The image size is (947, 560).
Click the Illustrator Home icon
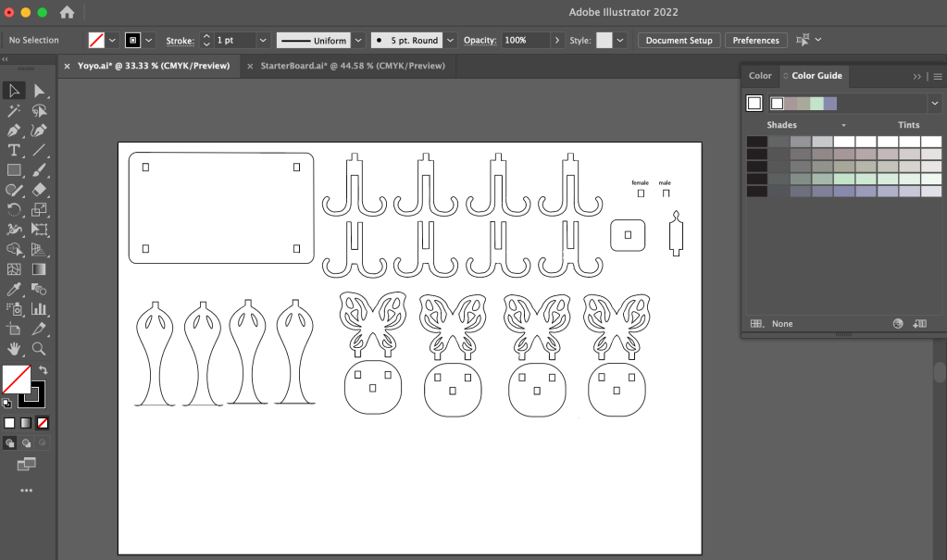pos(67,13)
